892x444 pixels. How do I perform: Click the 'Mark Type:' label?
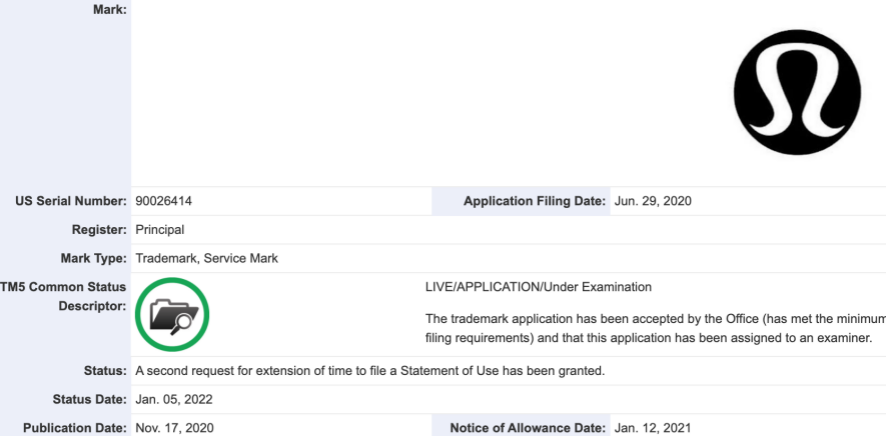coord(94,258)
